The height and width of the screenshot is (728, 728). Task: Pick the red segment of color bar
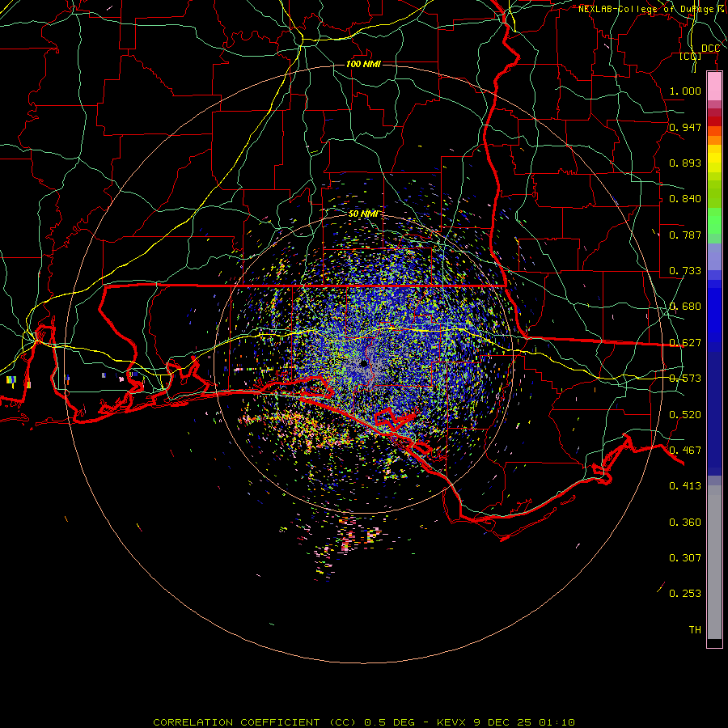coord(714,121)
